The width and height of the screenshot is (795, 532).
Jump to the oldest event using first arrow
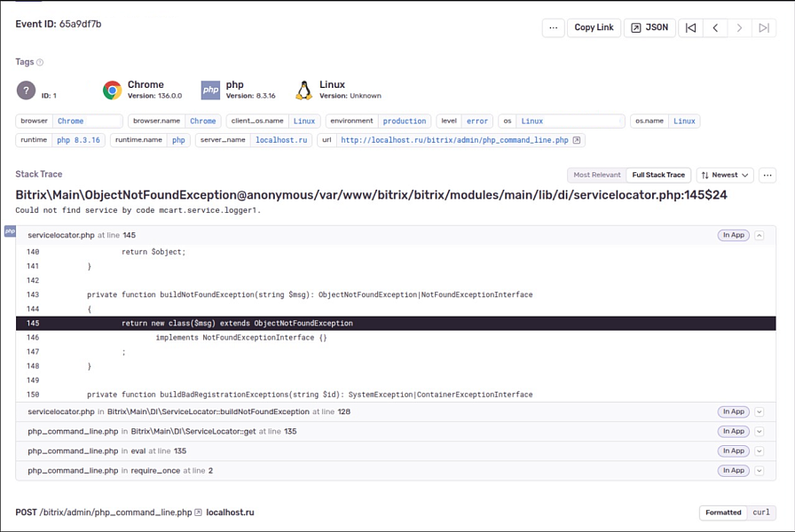tap(691, 27)
